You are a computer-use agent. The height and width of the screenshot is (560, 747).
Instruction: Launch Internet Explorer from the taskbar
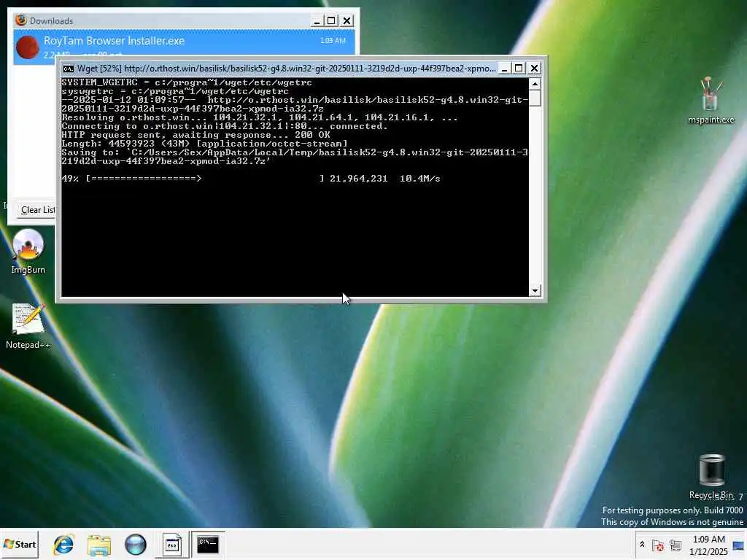pyautogui.click(x=63, y=544)
